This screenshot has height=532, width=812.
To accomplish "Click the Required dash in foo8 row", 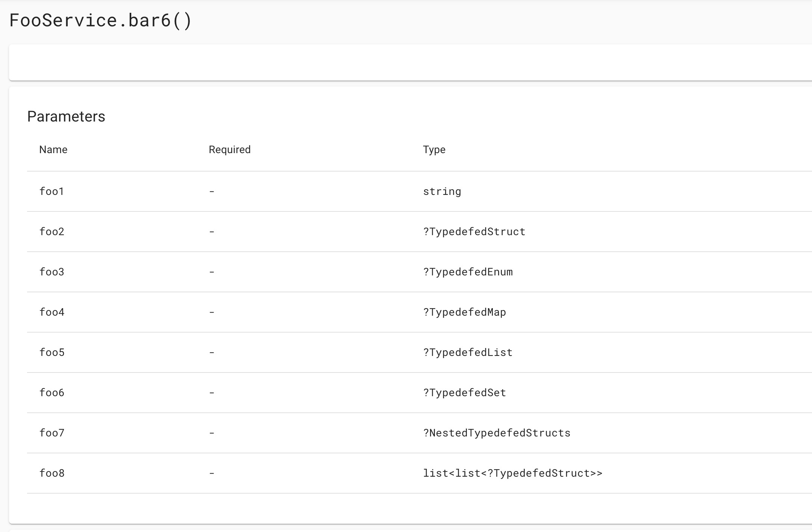I will 212,473.
